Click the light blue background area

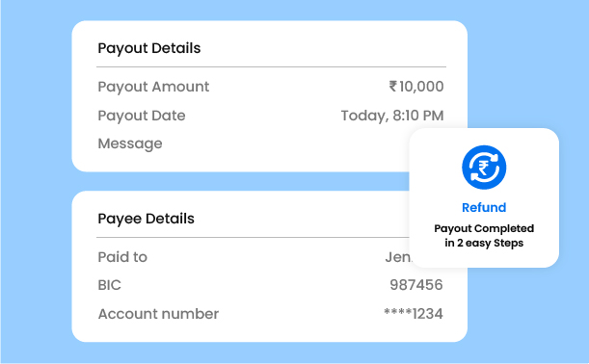tap(36, 188)
